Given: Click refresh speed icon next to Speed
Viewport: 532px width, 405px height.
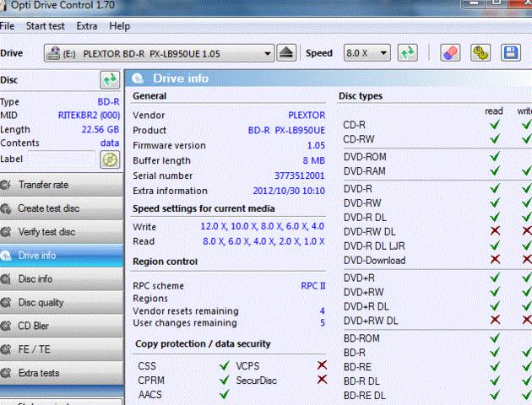Looking at the screenshot, I should [408, 53].
